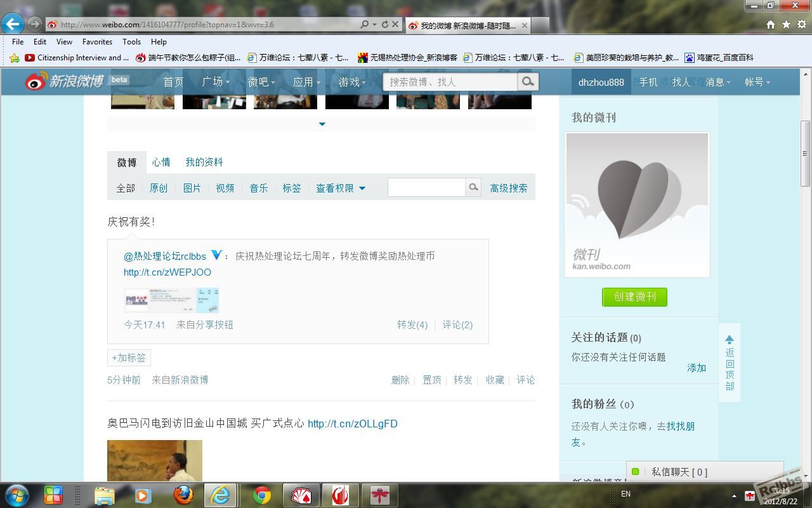Open the File menu
The height and width of the screenshot is (508, 812).
coord(18,42)
